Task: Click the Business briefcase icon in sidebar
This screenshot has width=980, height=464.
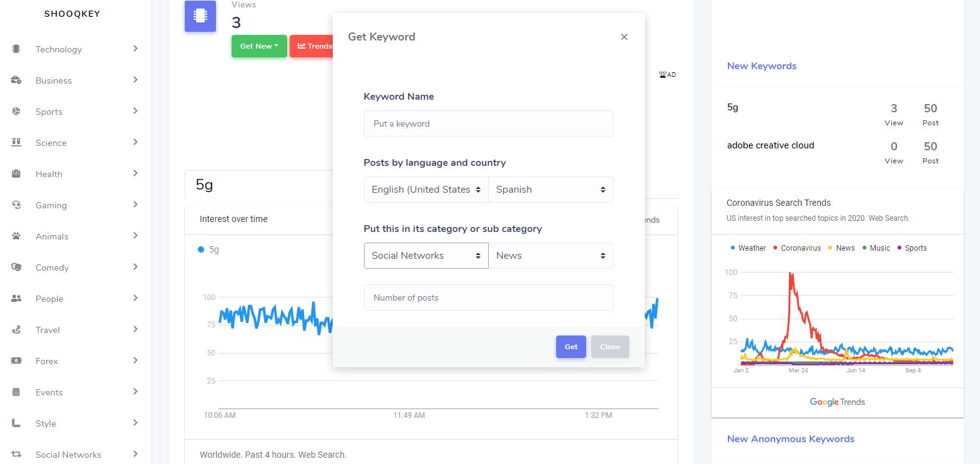Action: (x=16, y=80)
